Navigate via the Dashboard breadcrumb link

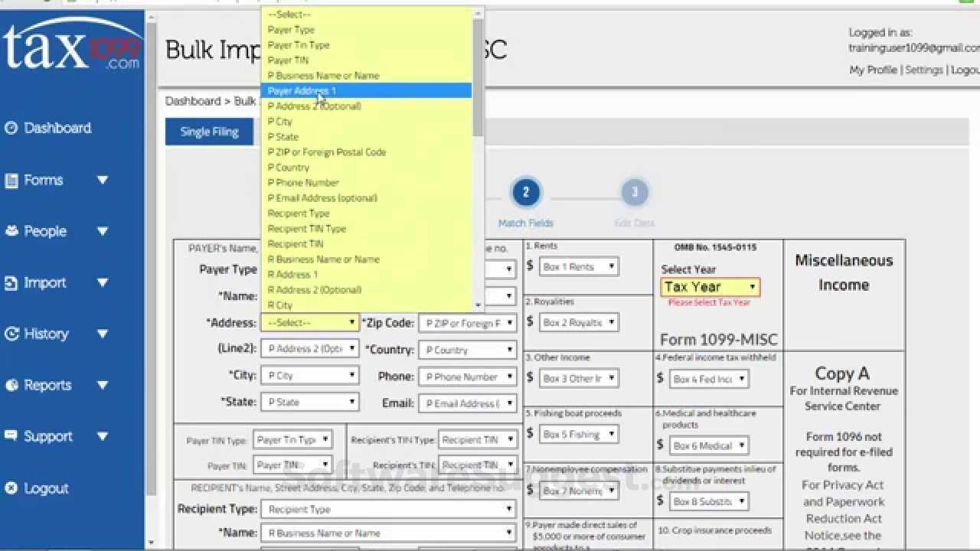pyautogui.click(x=193, y=101)
